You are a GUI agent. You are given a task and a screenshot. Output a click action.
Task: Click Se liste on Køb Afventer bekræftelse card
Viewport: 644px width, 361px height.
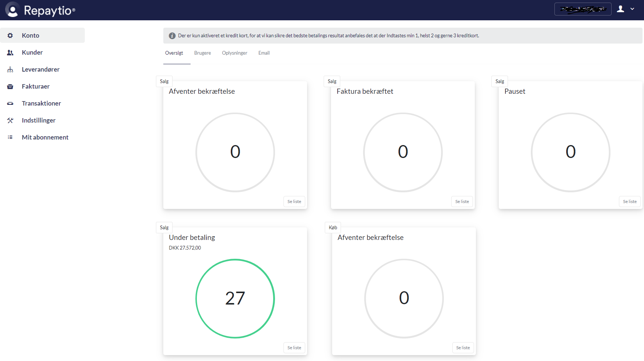pos(463,348)
